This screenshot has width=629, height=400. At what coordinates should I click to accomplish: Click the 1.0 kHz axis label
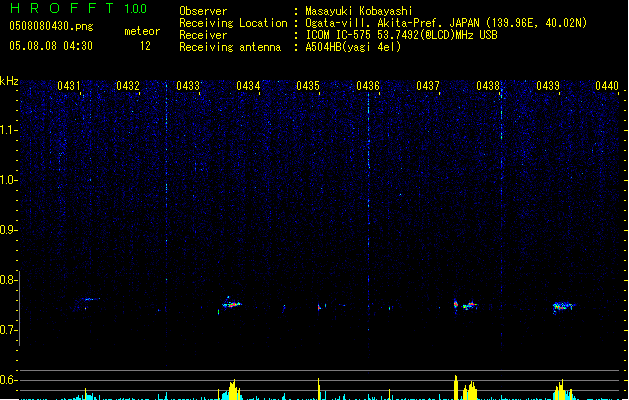point(8,180)
